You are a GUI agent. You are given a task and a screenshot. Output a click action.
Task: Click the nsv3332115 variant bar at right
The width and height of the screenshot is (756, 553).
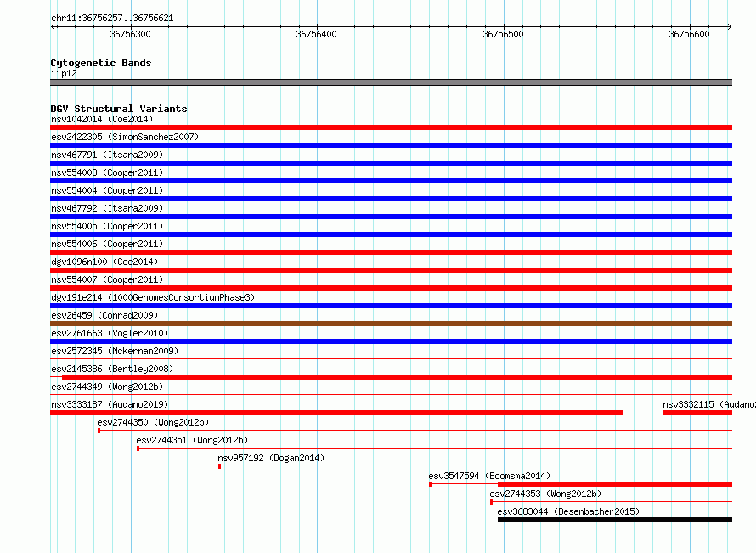697,413
